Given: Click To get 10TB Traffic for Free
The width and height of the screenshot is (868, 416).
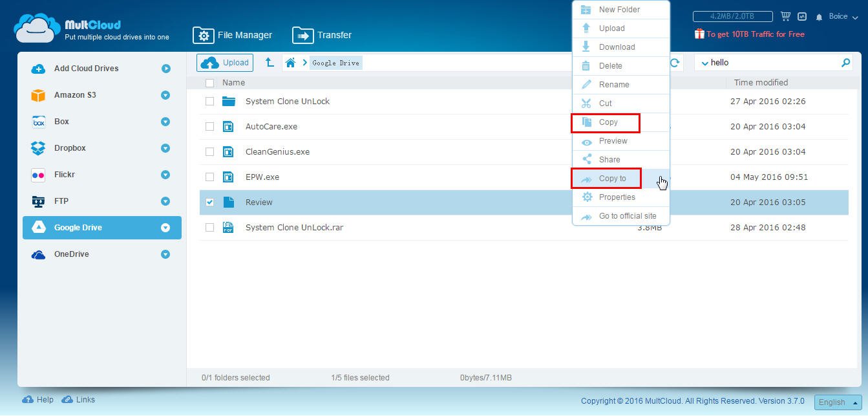Looking at the screenshot, I should point(755,34).
